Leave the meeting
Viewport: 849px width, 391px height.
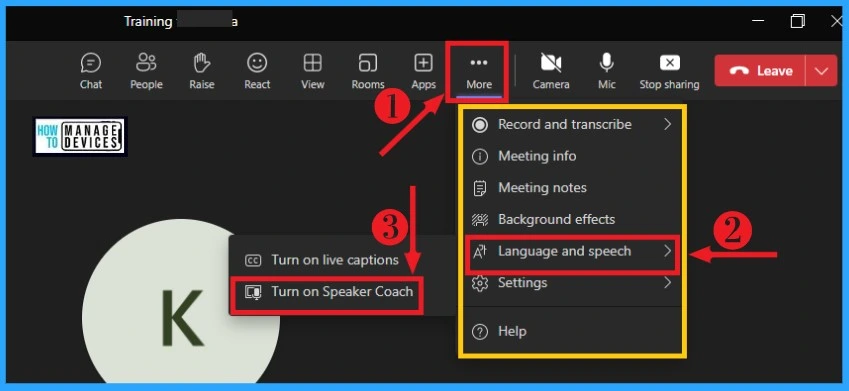pyautogui.click(x=760, y=70)
